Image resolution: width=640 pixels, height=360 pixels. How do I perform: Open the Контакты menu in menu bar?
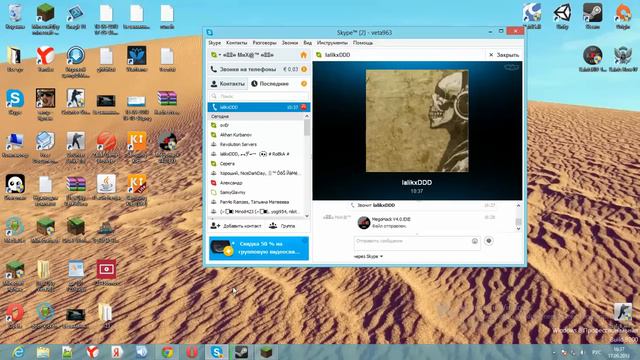click(236, 42)
